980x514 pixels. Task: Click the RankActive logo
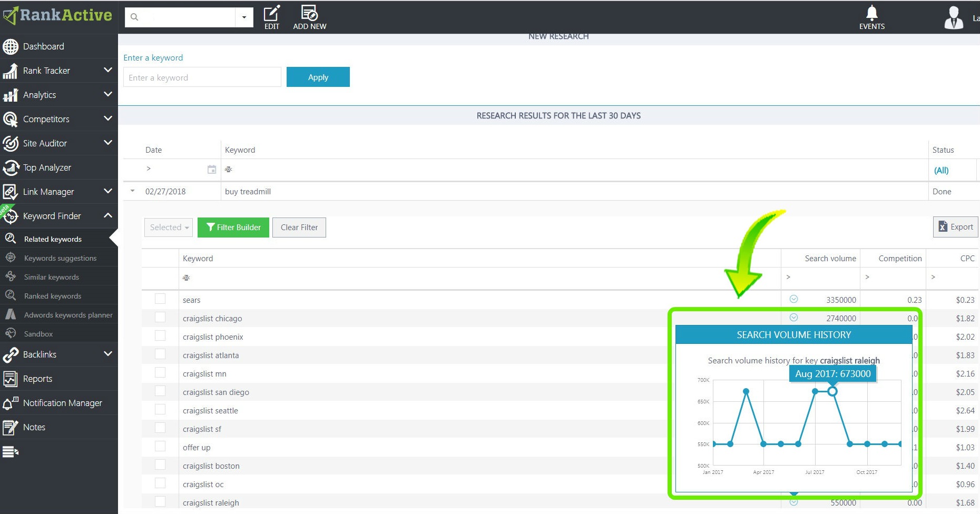[57, 15]
